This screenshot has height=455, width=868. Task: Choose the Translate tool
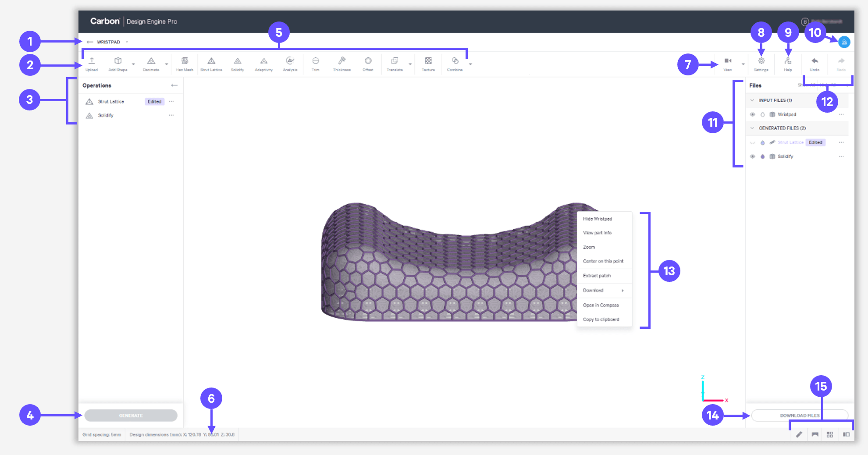tap(395, 64)
